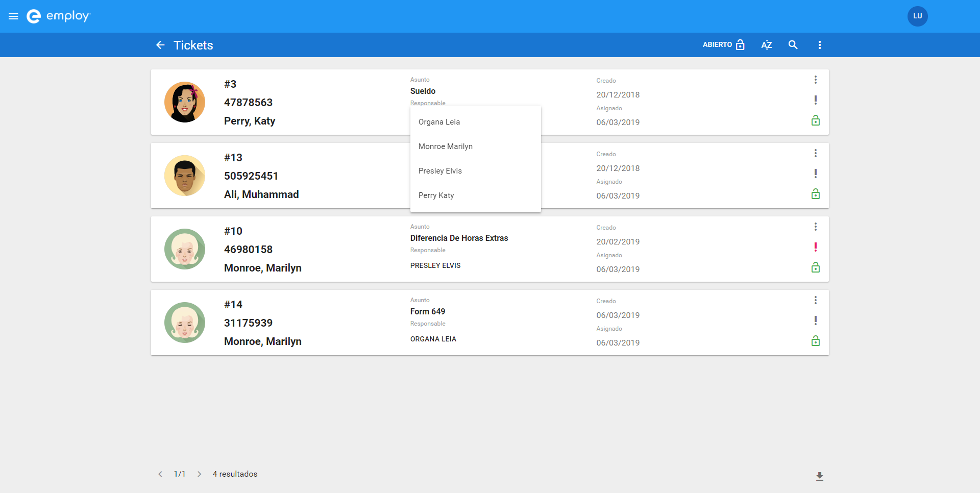Open responsible dropdown ORGANA LEIA on ticket #14
Image resolution: width=980 pixels, height=493 pixels.
click(x=433, y=339)
